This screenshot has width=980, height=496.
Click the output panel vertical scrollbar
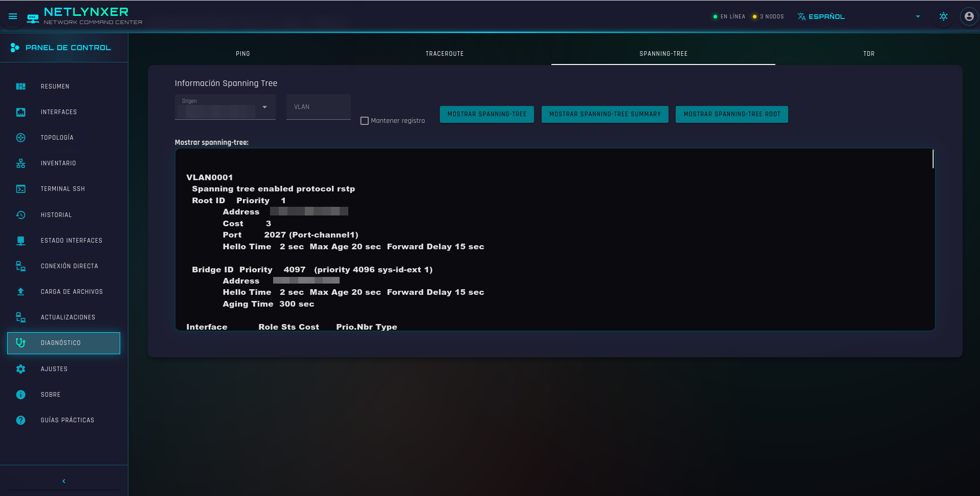point(932,159)
